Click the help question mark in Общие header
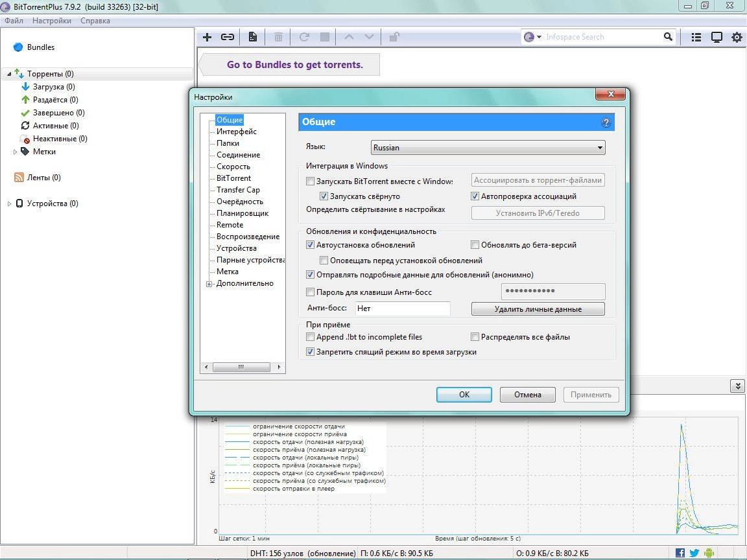Viewport: 747px width, 560px height. pyautogui.click(x=606, y=122)
